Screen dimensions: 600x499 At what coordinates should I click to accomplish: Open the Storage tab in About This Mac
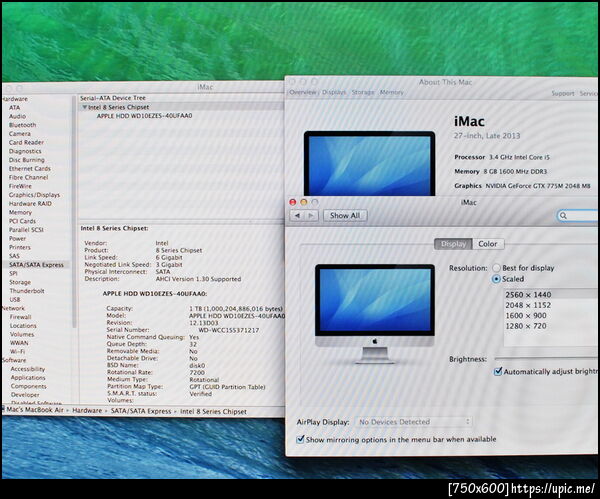coord(363,92)
